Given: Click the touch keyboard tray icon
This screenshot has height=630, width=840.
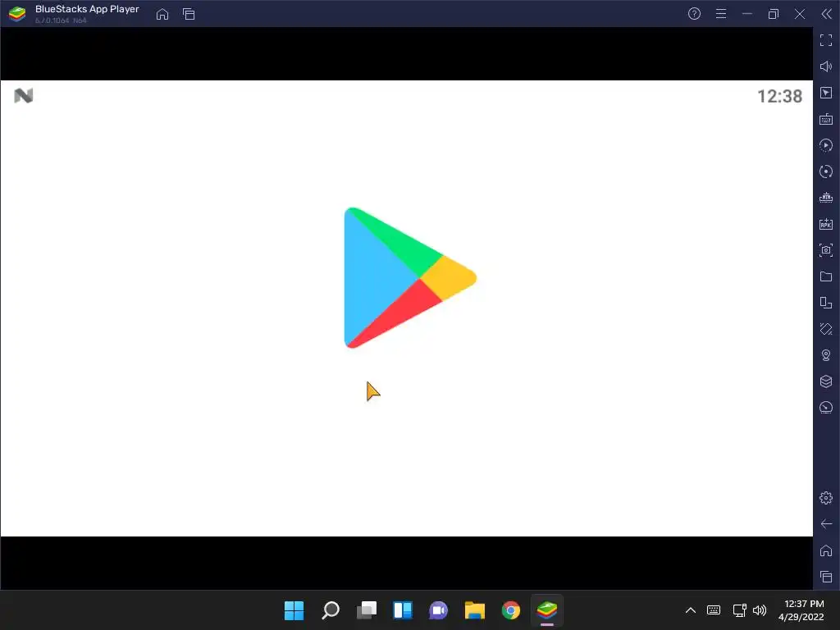Looking at the screenshot, I should [714, 610].
